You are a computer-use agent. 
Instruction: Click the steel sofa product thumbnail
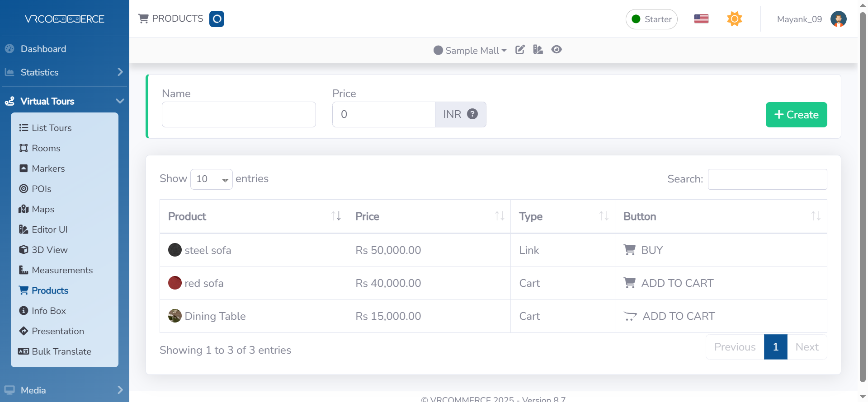click(x=175, y=250)
